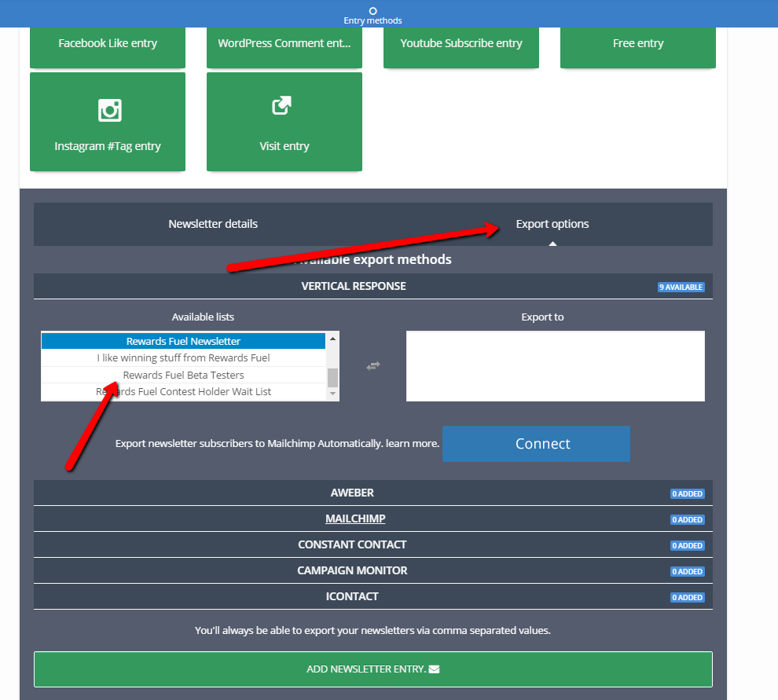Click the 0 Added badge beside iContact

coord(687,597)
